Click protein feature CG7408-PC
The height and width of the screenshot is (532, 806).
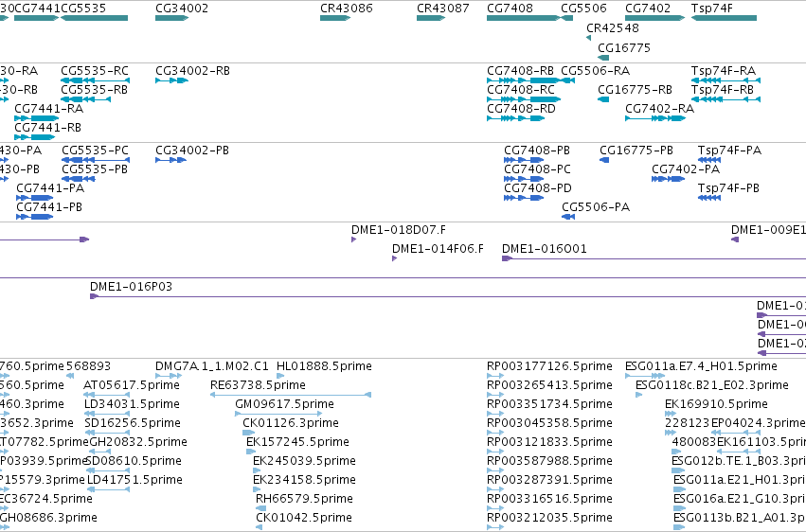coord(524,179)
